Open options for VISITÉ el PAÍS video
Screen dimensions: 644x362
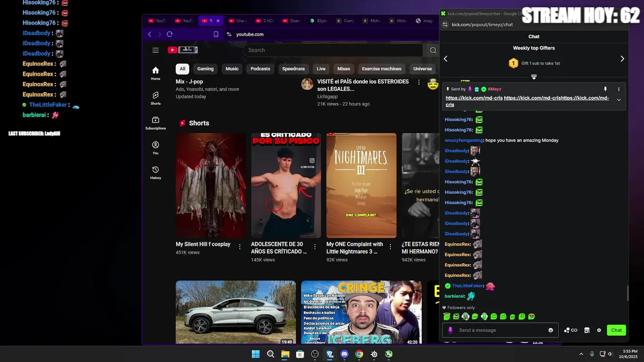pos(419,82)
